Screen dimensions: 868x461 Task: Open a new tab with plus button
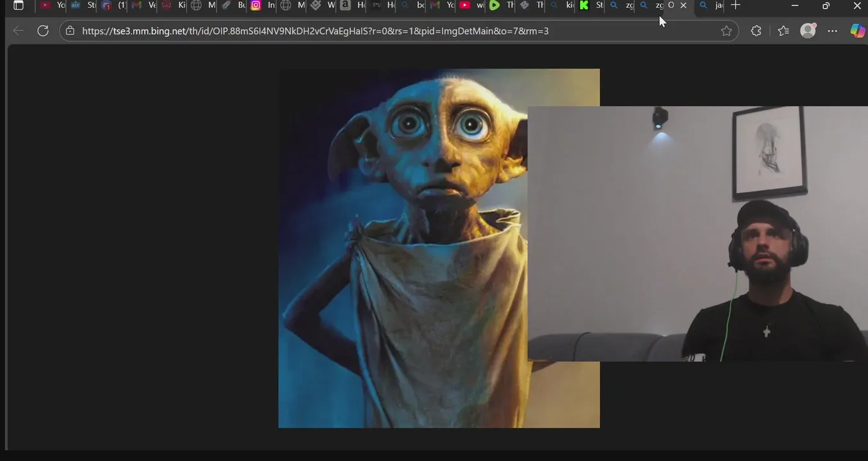tap(736, 5)
